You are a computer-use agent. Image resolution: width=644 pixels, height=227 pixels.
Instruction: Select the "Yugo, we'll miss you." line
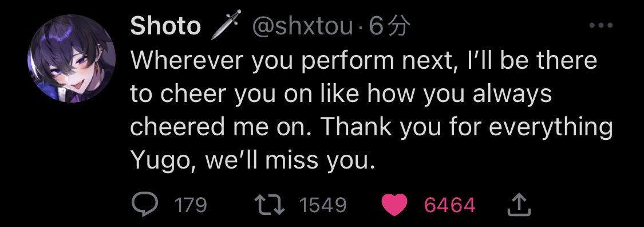(x=253, y=161)
